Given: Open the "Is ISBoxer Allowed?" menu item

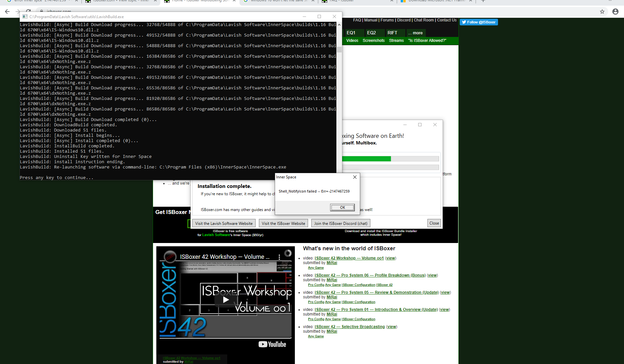Looking at the screenshot, I should [427, 41].
